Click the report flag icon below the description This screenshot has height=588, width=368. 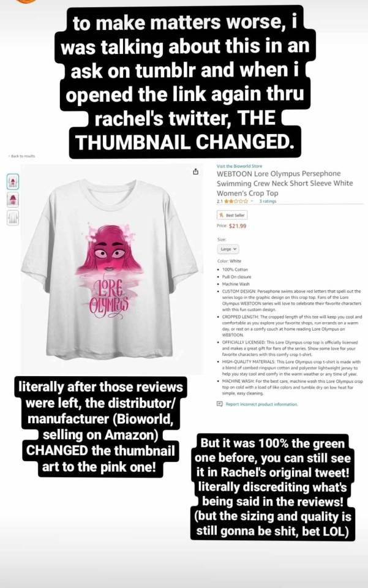[x=220, y=404]
